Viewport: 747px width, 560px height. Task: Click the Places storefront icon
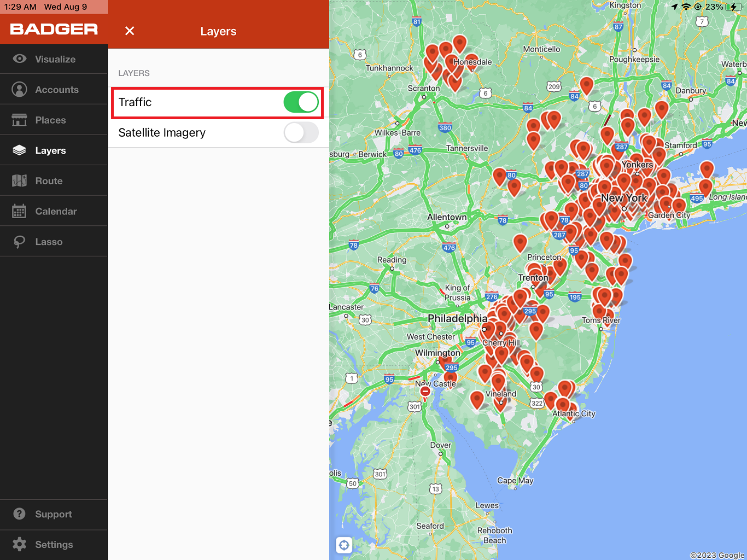[x=20, y=120]
